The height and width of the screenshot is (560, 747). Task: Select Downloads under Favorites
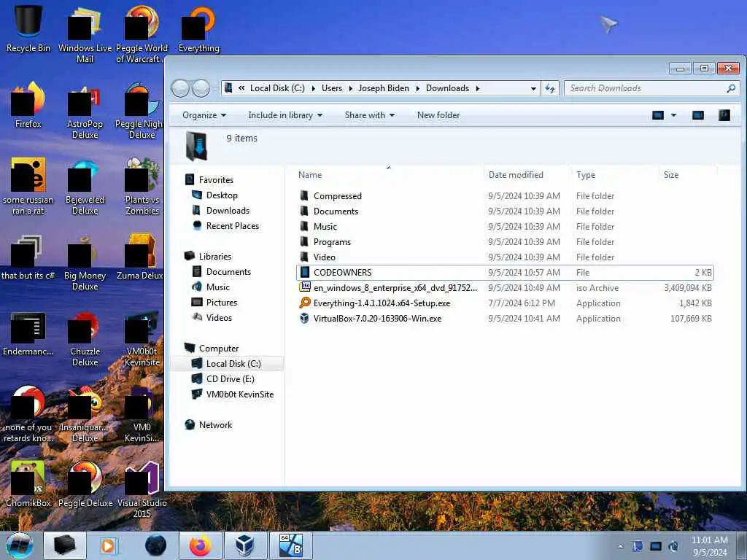pos(221,211)
